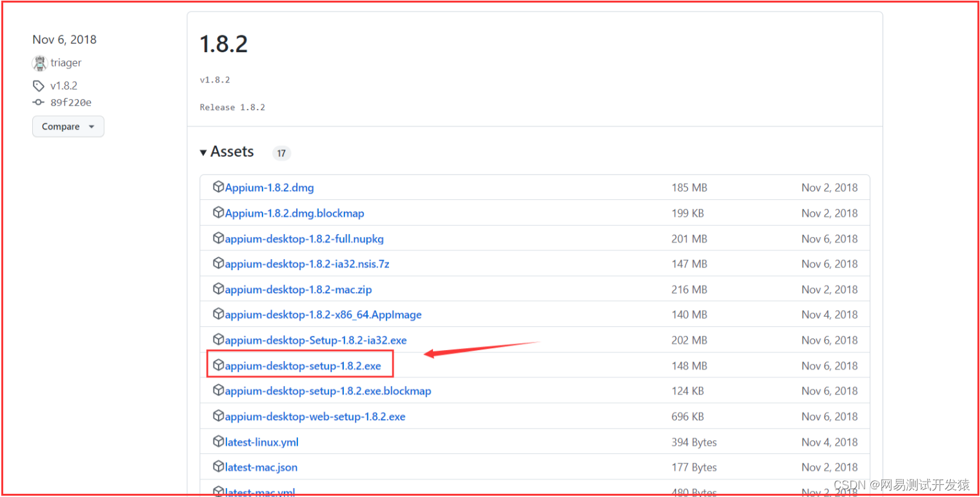Click package icon beside appium-desktop-1.8.2-x86_64.AppImage
The image size is (980, 497).
click(218, 314)
